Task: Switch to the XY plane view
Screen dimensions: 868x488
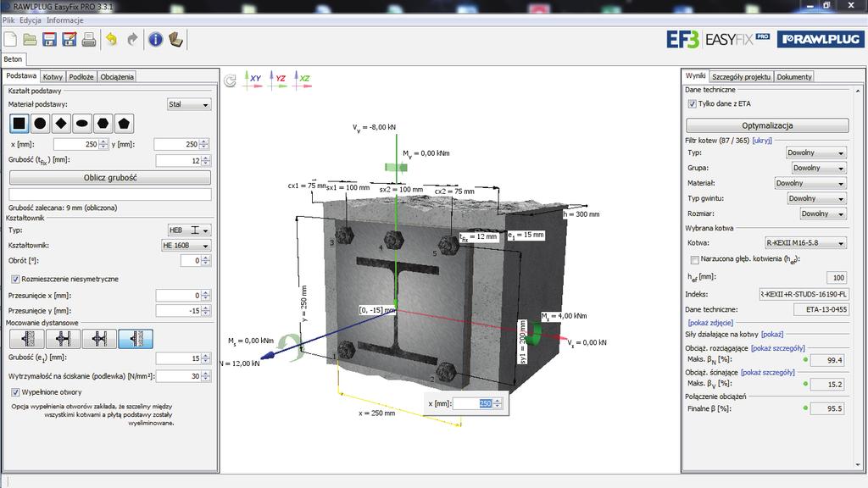Action: [x=253, y=79]
